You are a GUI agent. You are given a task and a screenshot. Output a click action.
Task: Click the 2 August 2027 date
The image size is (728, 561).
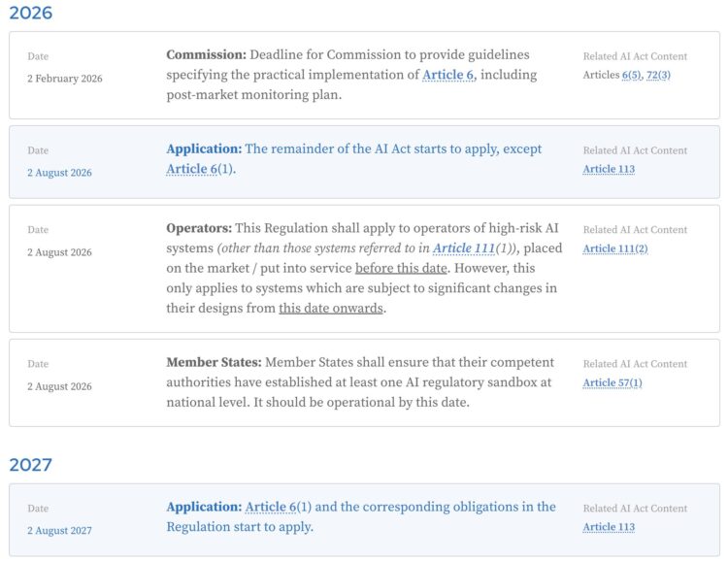[59, 530]
